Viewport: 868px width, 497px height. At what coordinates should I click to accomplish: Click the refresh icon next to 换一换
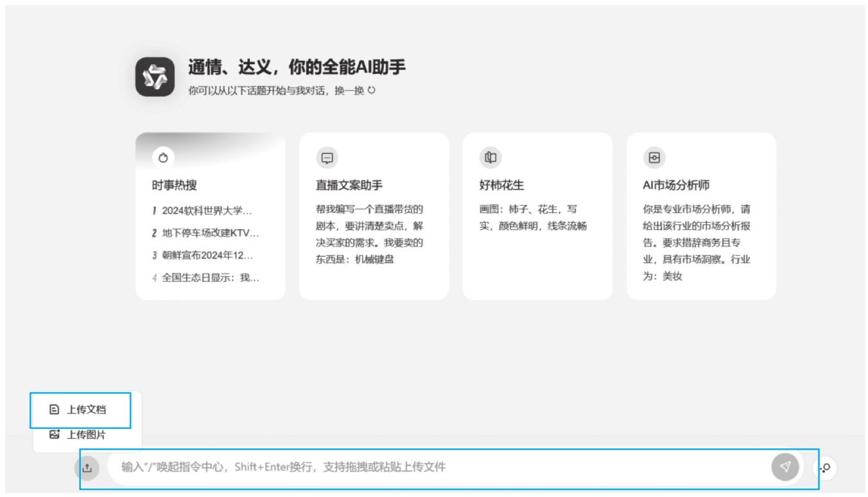(371, 91)
